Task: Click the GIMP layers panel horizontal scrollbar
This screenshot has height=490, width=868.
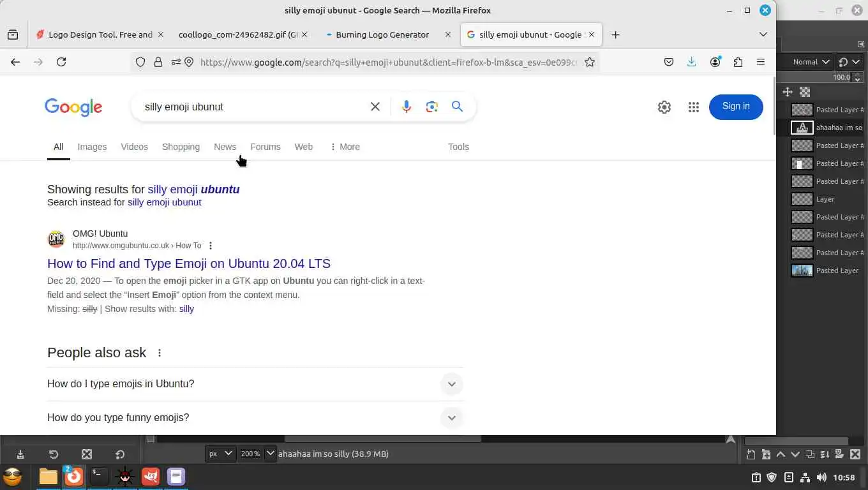Action: pyautogui.click(x=796, y=441)
